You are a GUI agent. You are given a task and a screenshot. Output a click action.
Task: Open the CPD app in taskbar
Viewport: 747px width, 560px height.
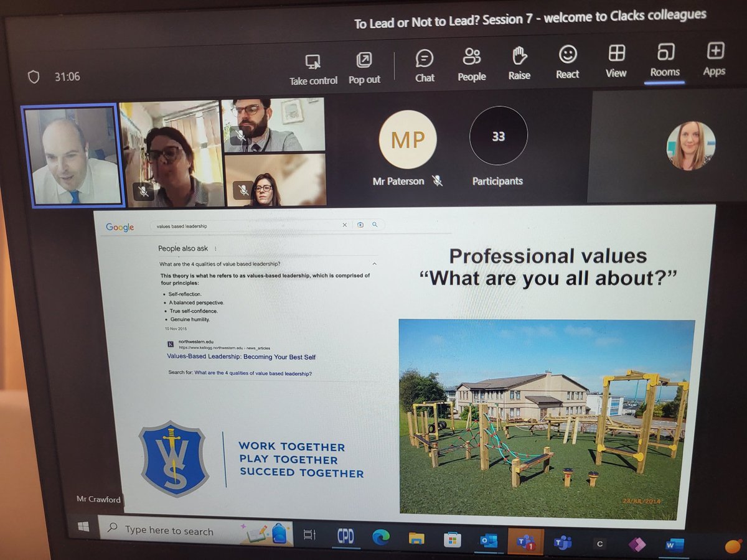[345, 536]
